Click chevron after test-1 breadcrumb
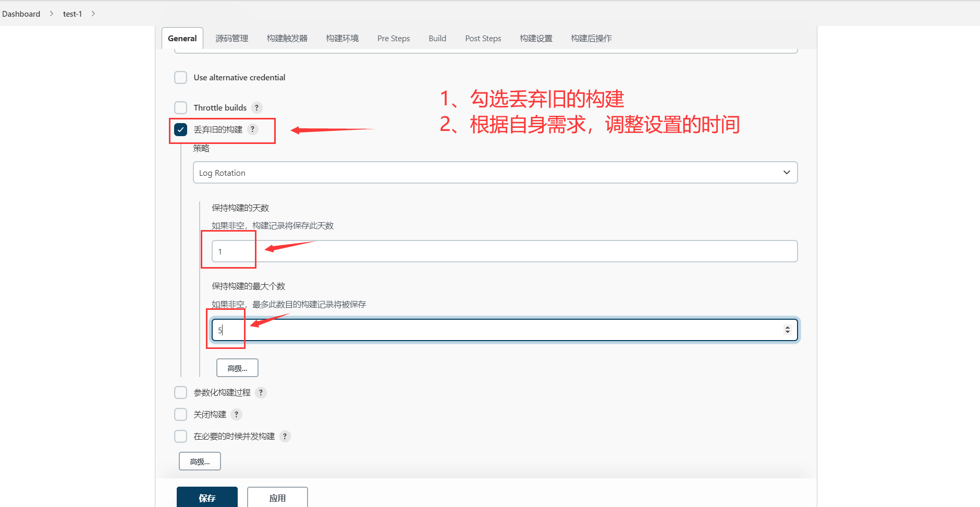The image size is (980, 507). (x=93, y=14)
